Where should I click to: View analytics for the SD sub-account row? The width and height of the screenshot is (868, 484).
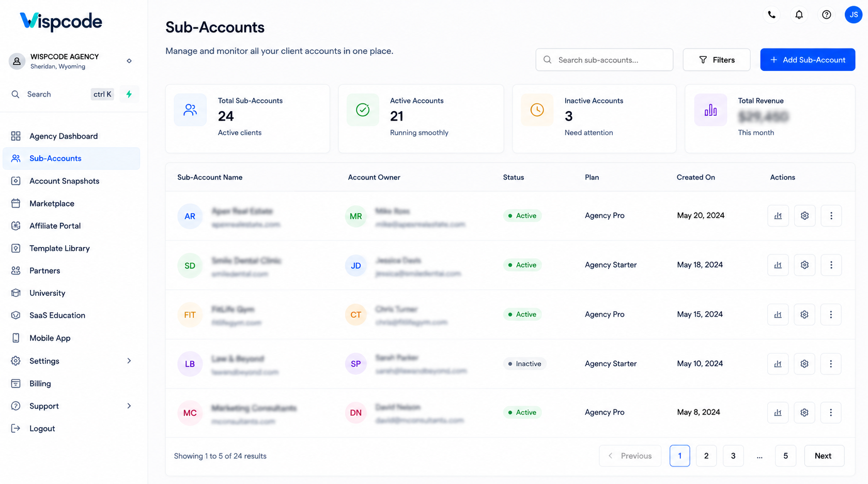778,265
